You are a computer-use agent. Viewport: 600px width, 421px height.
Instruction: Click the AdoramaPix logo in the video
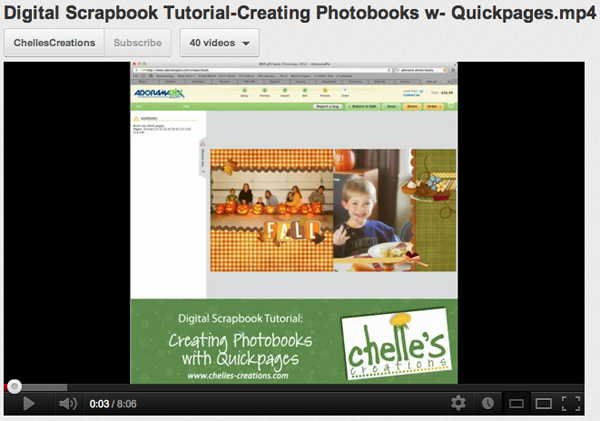coord(159,93)
